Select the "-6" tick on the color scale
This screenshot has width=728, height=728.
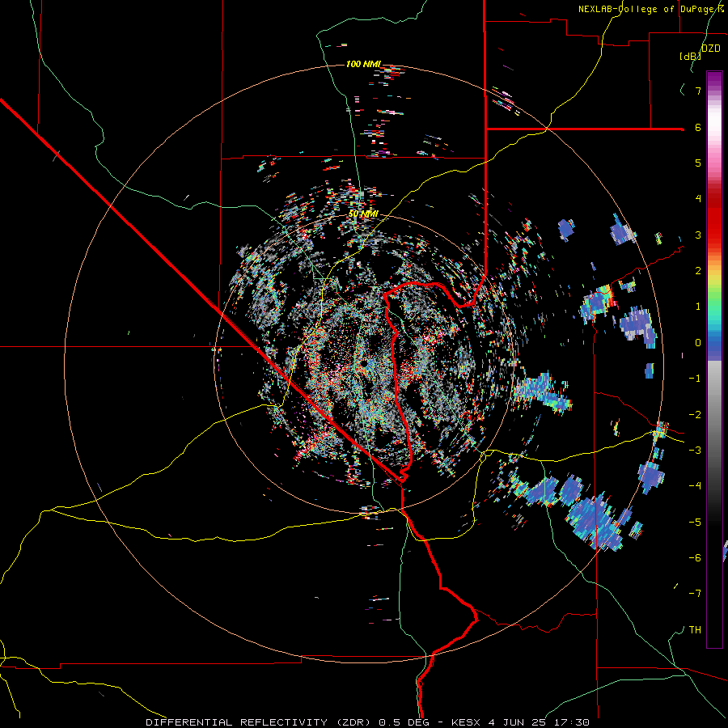695,558
